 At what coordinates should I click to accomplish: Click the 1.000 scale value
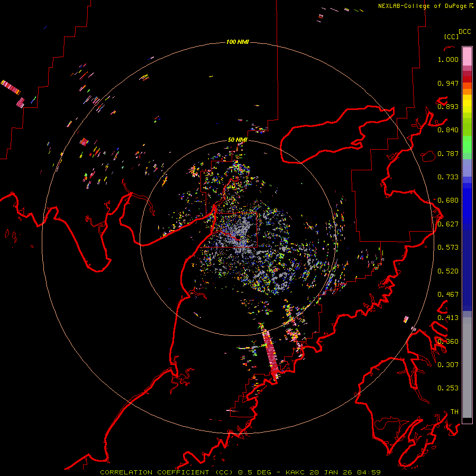pos(448,59)
